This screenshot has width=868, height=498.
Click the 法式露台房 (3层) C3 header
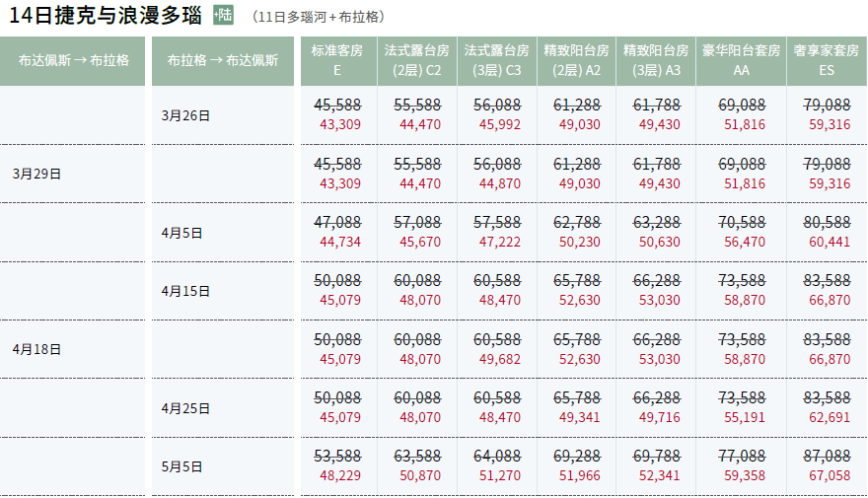pos(497,60)
